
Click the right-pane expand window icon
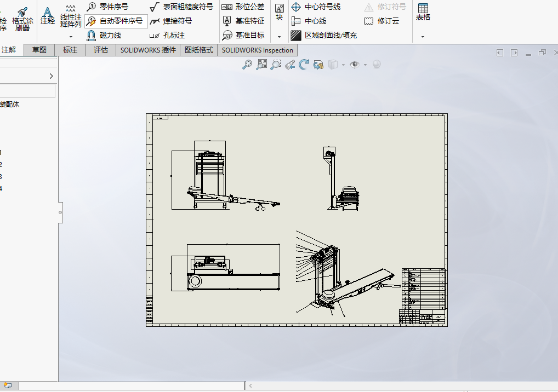(514, 53)
